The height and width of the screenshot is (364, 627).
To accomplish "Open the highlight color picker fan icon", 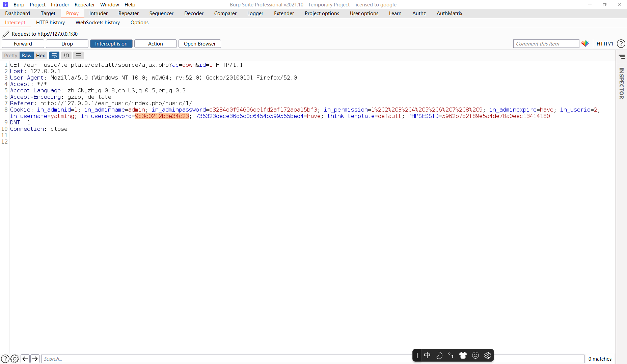I will click(x=586, y=43).
